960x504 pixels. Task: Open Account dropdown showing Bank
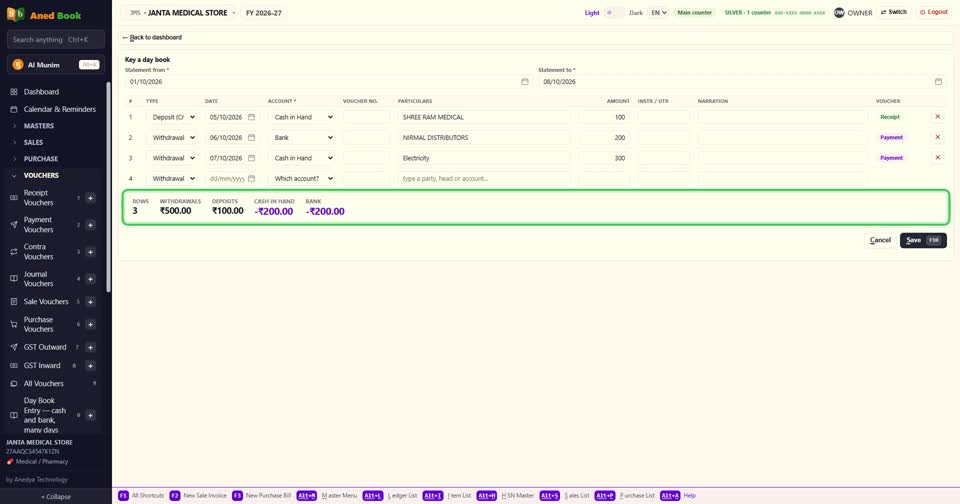pyautogui.click(x=304, y=138)
